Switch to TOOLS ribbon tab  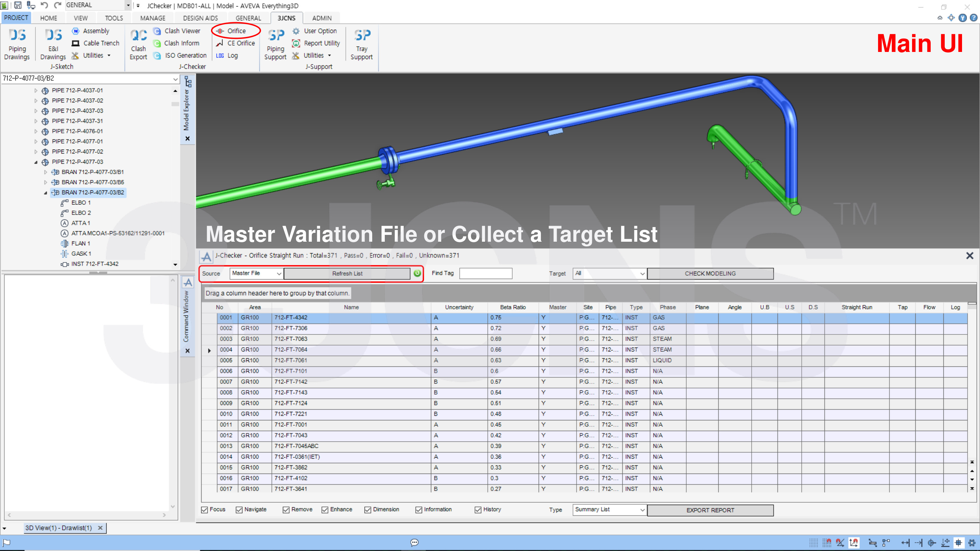click(x=114, y=18)
